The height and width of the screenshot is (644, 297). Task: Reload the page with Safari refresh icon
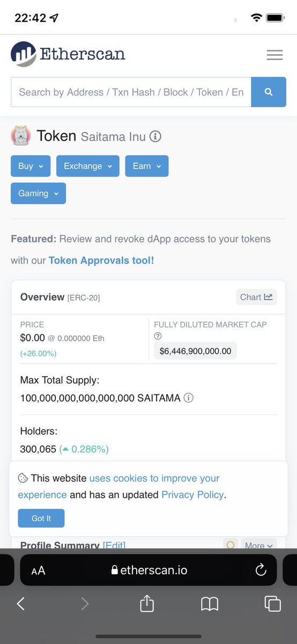[261, 570]
